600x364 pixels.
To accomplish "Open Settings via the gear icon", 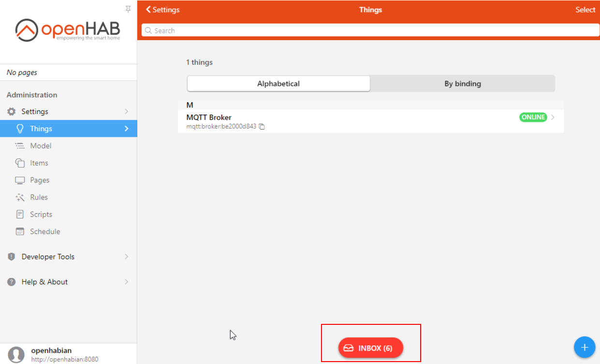I will tap(11, 111).
